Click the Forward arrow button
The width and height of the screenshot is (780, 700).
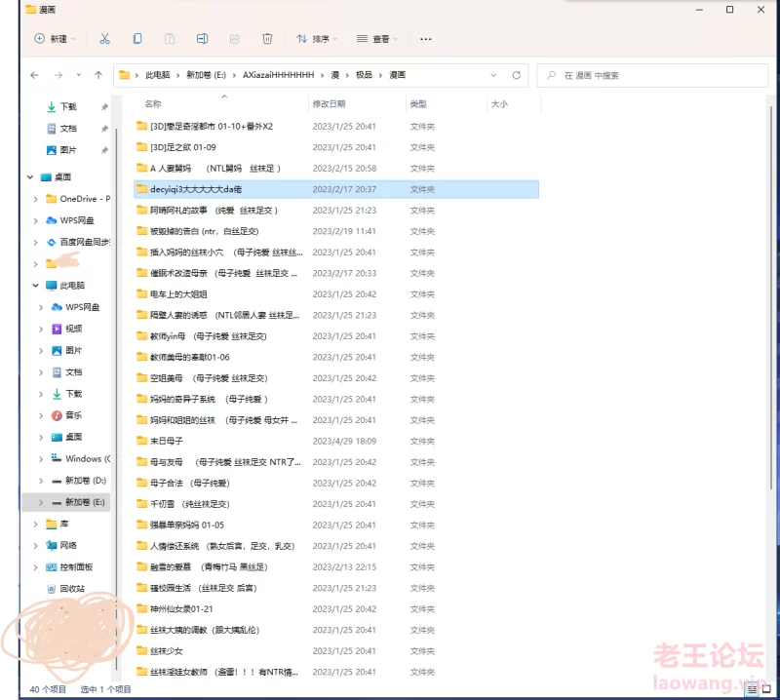[58, 75]
